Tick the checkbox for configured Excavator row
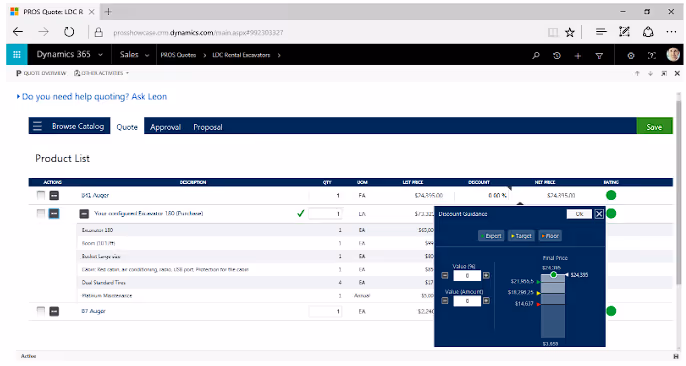The width and height of the screenshot is (686, 366). pos(41,213)
